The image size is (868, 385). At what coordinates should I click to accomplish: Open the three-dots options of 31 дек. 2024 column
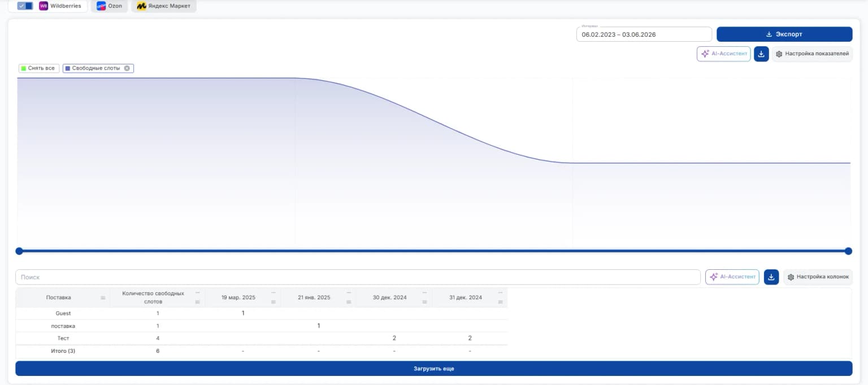501,292
